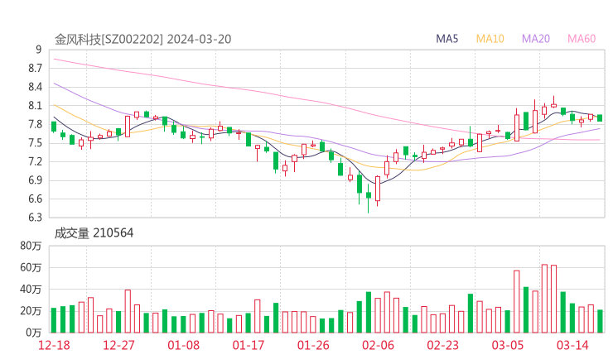Click the 成交量 210564 volume label
The width and height of the screenshot is (613, 364).
click(94, 233)
